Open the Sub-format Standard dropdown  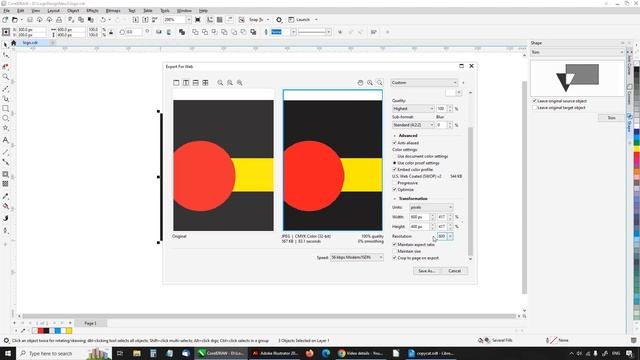(x=413, y=125)
